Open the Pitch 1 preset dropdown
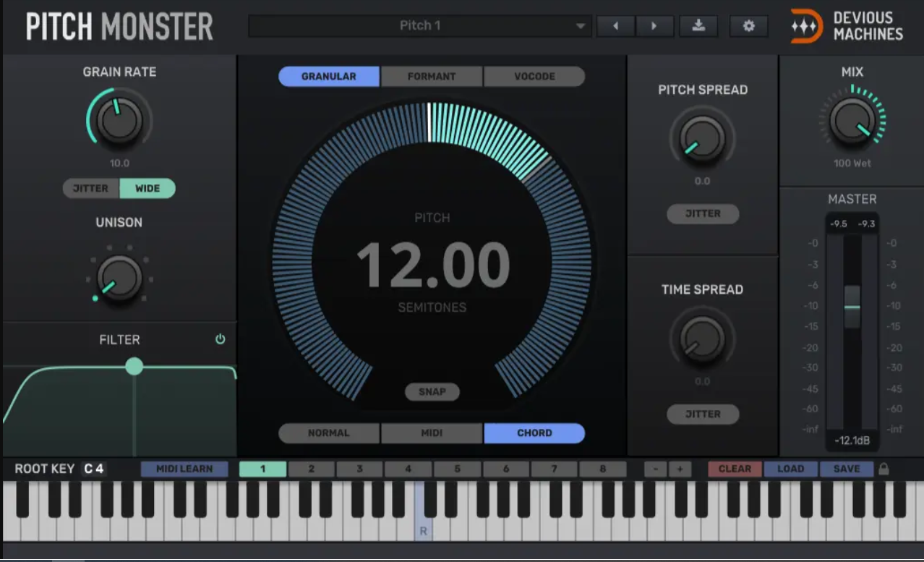Image resolution: width=924 pixels, height=562 pixels. (420, 26)
